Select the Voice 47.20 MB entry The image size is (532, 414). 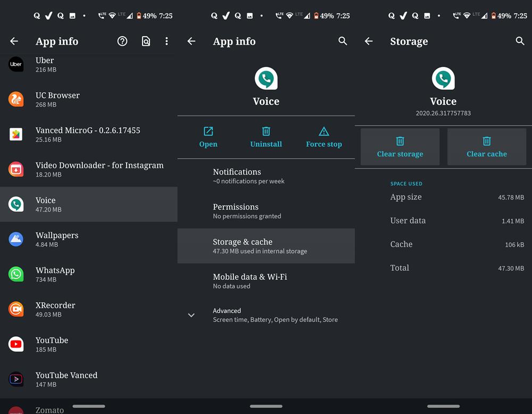coord(88,204)
